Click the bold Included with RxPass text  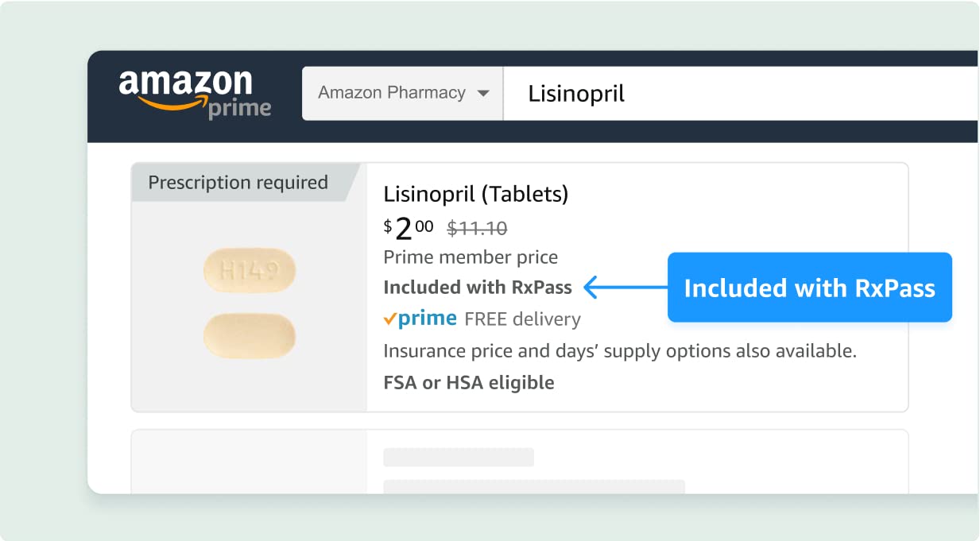click(478, 288)
